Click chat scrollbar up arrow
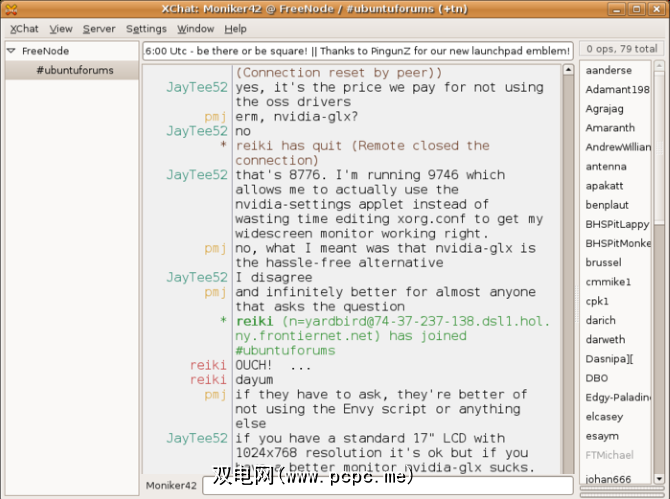Image resolution: width=670 pixels, height=499 pixels. click(x=568, y=70)
